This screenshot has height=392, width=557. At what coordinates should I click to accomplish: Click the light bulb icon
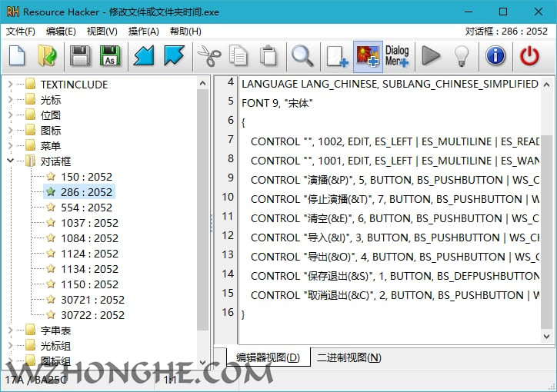tap(461, 56)
